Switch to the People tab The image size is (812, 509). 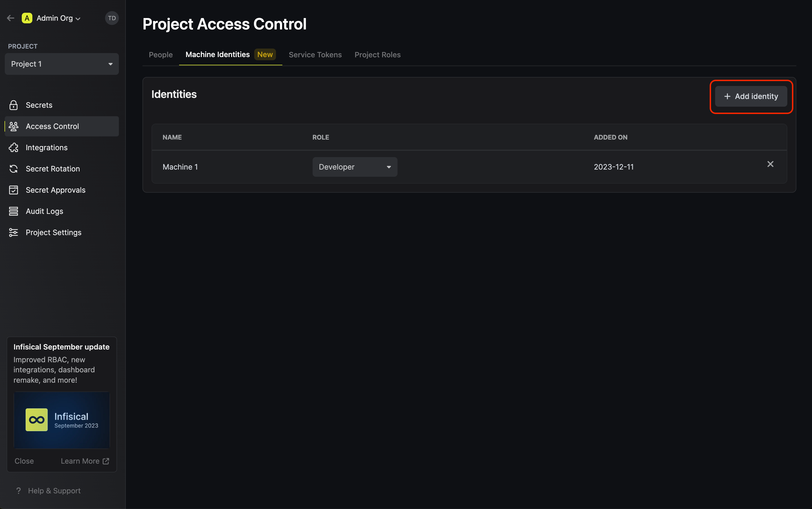tap(161, 55)
